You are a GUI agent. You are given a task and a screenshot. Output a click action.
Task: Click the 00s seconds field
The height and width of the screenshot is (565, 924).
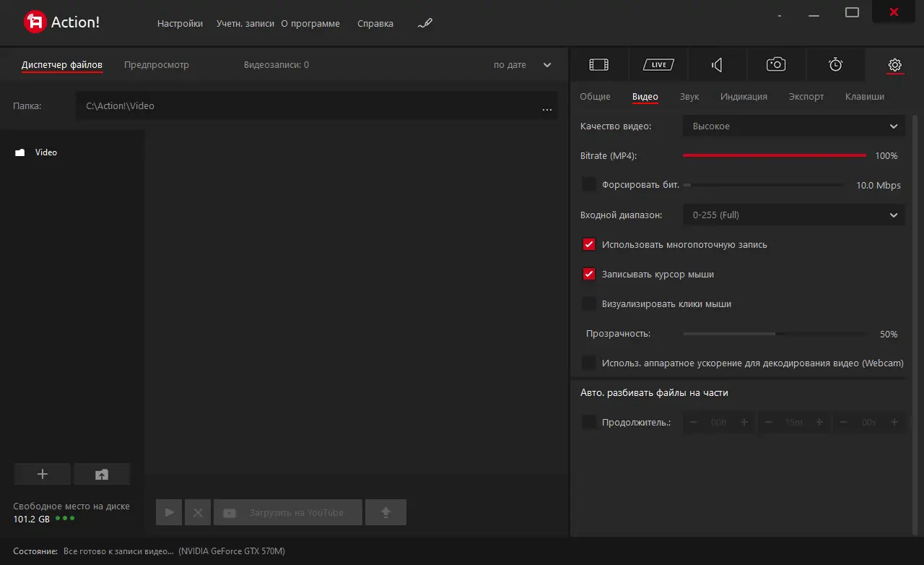click(x=869, y=423)
